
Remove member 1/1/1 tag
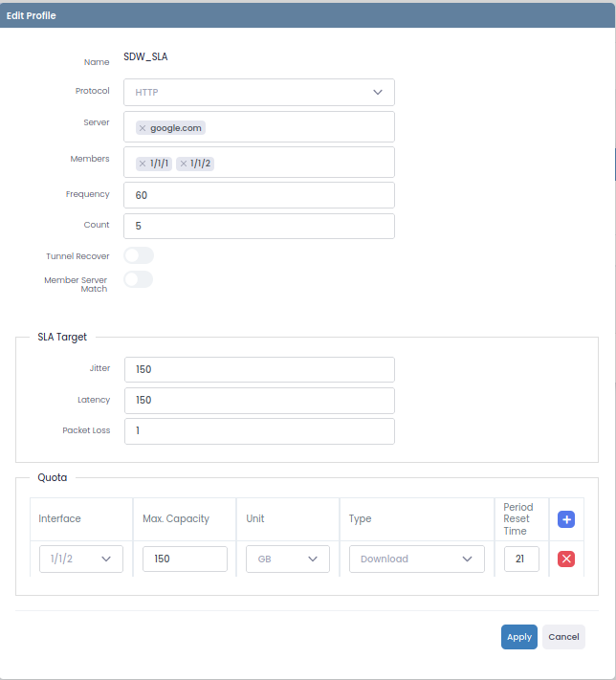coord(143,164)
